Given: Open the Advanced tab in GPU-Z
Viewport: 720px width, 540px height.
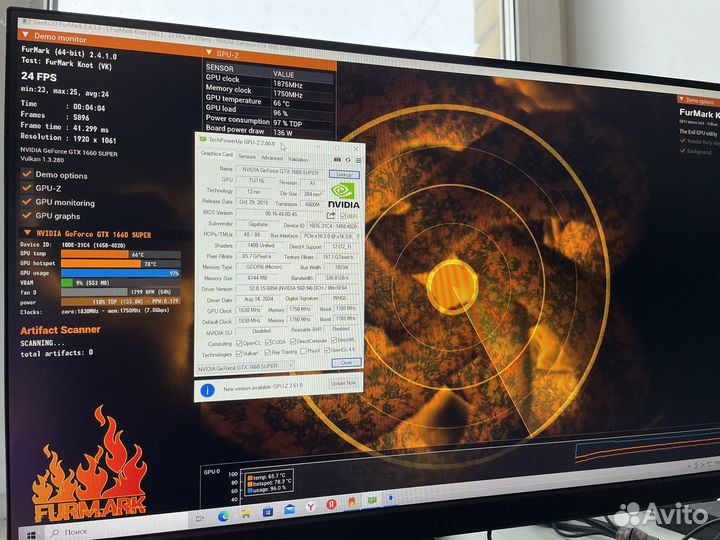Looking at the screenshot, I should (271, 157).
